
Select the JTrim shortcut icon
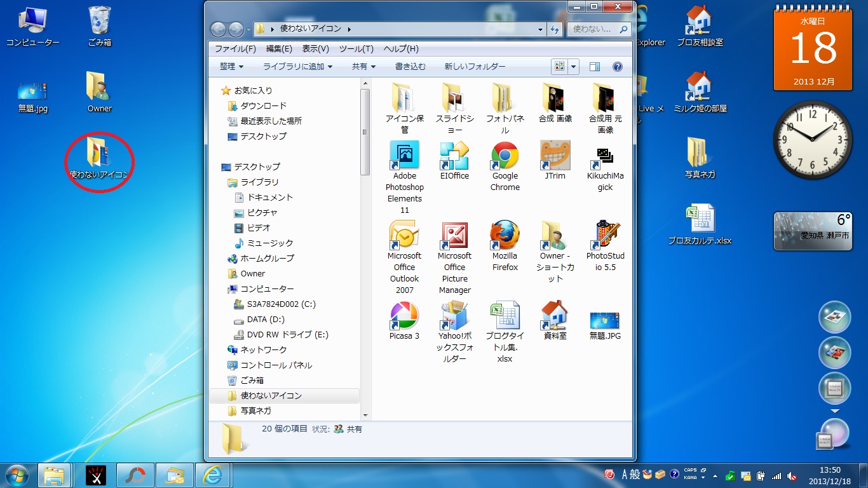[x=555, y=160]
